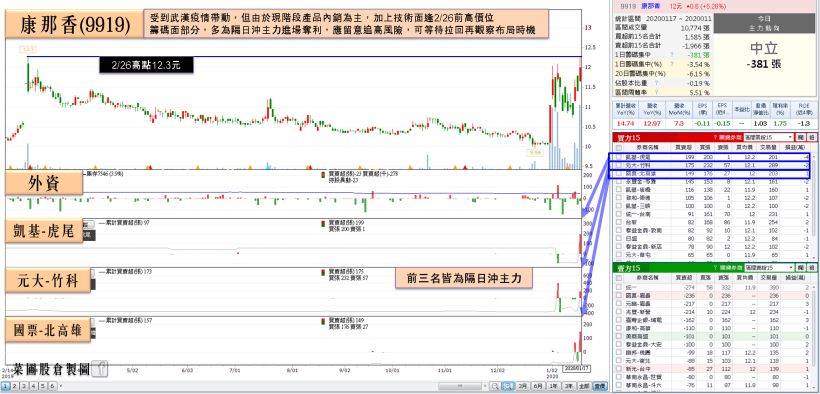
Task: Click the help icon next to 區間周轉率
Action: (656, 92)
